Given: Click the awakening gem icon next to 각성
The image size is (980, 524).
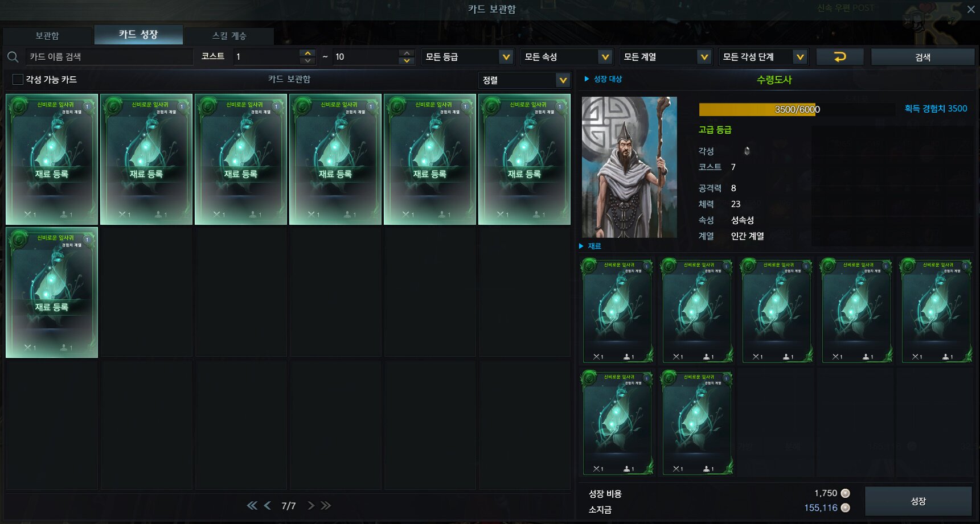Looking at the screenshot, I should click(747, 151).
